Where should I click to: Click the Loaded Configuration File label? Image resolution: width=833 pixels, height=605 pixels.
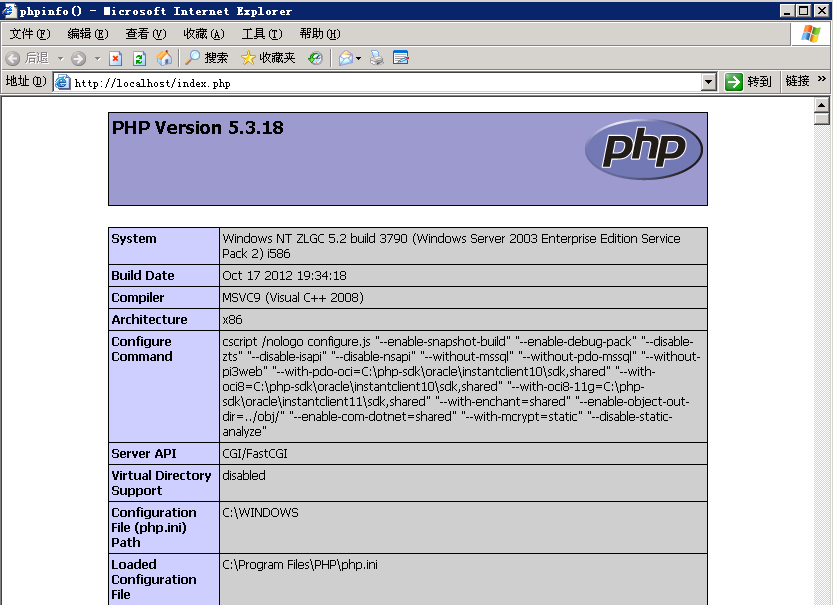click(154, 580)
